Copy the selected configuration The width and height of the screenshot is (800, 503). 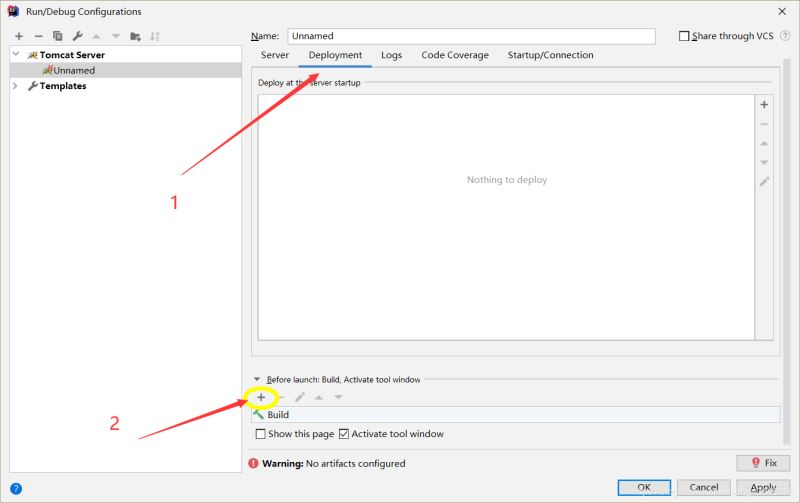tap(57, 36)
